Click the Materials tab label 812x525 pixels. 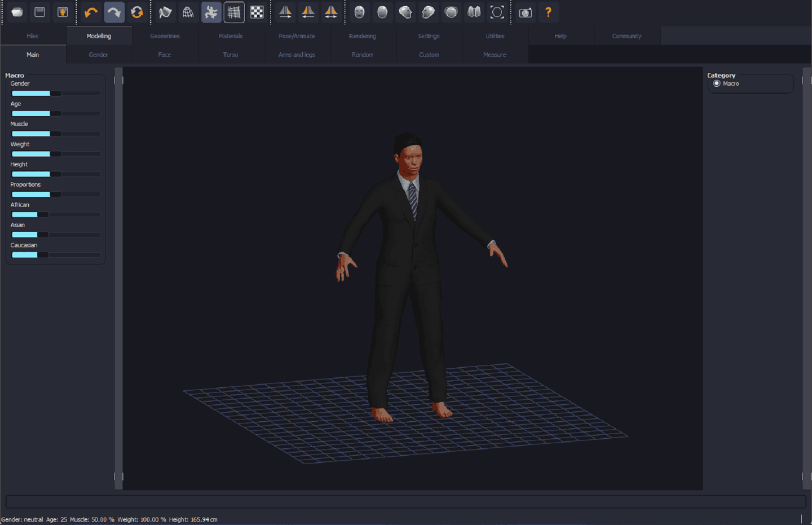(x=231, y=36)
